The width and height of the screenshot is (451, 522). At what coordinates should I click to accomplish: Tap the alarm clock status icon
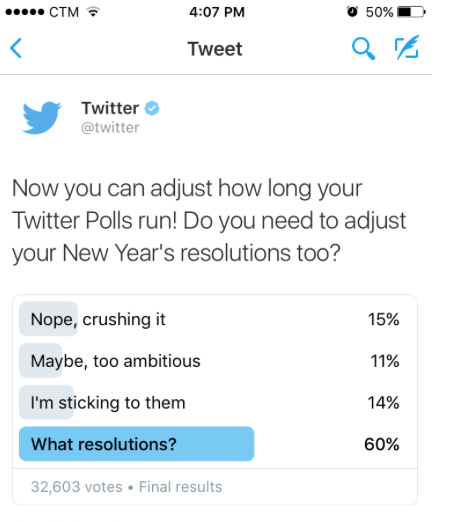(x=352, y=12)
